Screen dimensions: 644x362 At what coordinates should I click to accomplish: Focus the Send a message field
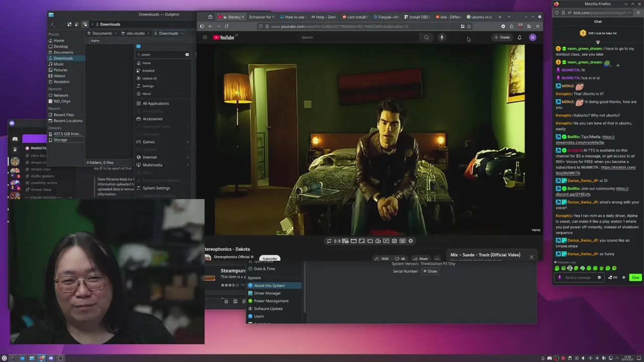(580, 278)
